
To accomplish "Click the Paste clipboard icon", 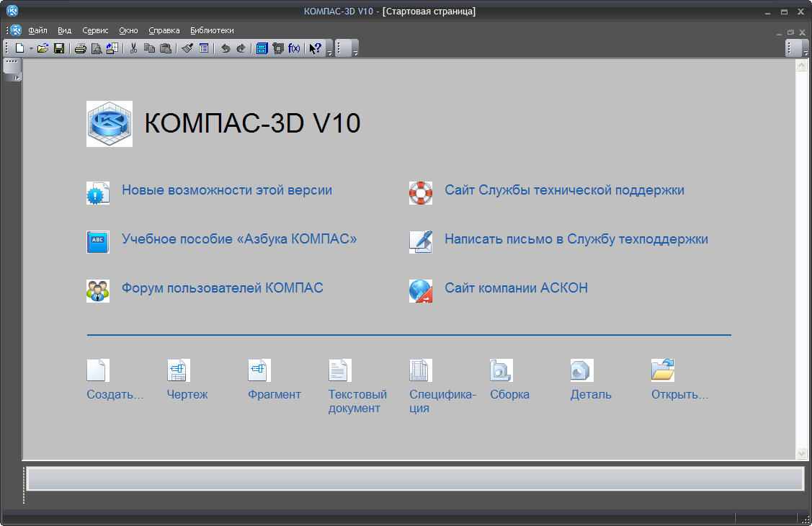I will click(x=166, y=49).
